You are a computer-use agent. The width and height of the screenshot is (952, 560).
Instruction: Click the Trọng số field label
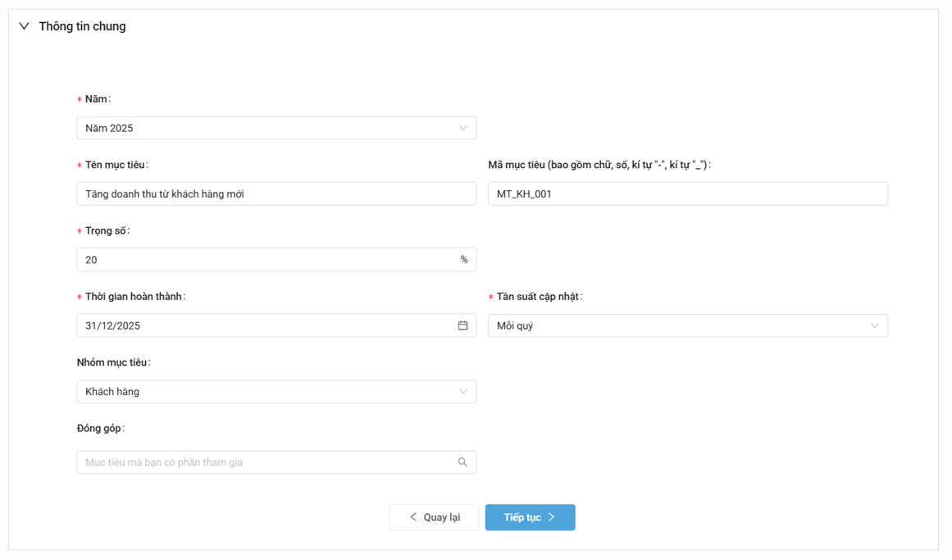tap(107, 231)
